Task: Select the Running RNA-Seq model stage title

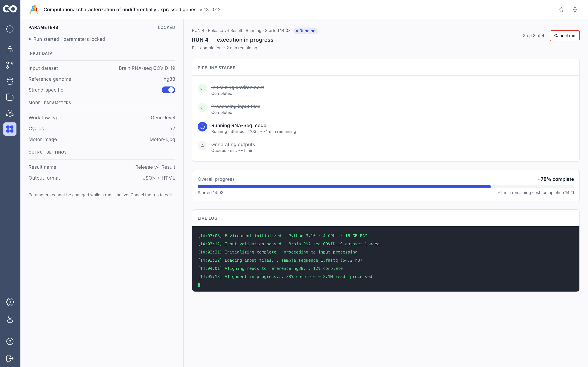Action: pyautogui.click(x=239, y=126)
